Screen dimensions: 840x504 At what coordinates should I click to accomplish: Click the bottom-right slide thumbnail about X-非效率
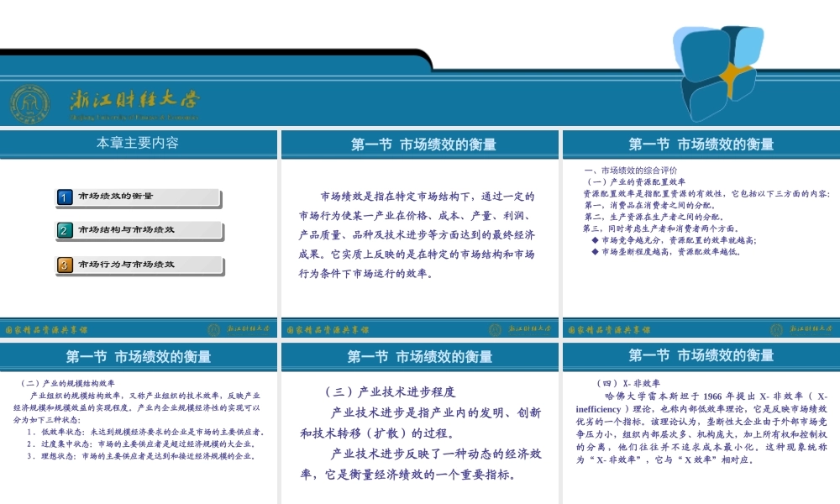pos(700,420)
